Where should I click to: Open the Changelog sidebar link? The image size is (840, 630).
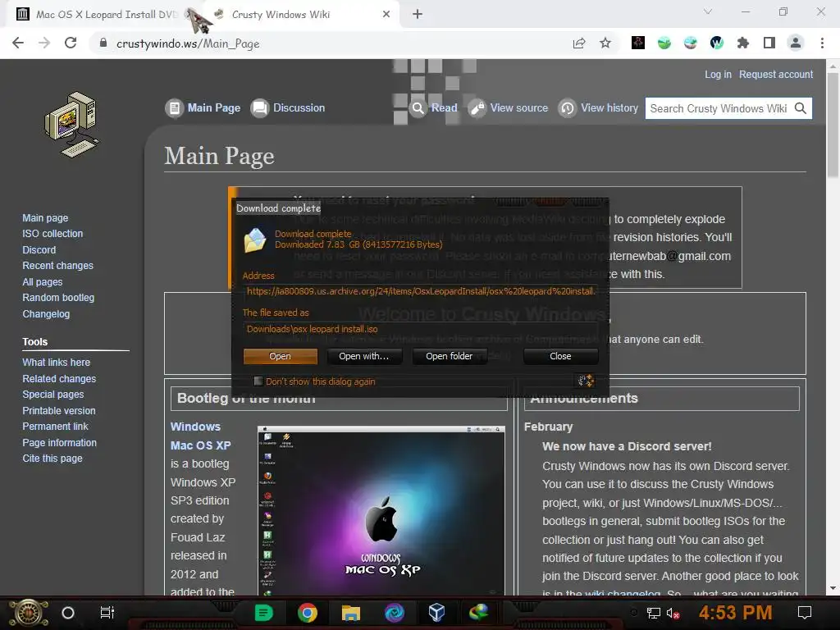pos(46,314)
